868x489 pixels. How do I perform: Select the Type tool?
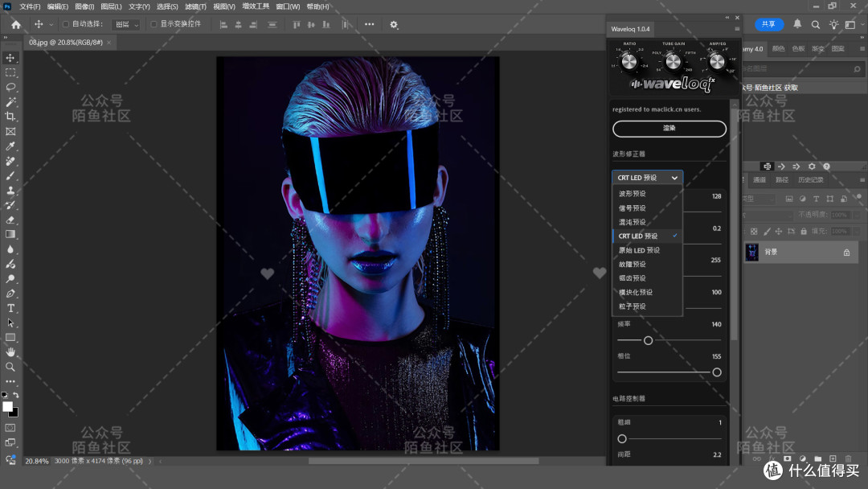point(10,308)
